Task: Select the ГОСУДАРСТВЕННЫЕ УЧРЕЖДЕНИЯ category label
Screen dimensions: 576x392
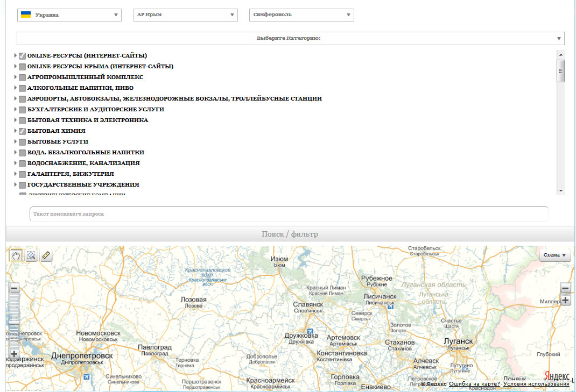Action: pyautogui.click(x=83, y=184)
